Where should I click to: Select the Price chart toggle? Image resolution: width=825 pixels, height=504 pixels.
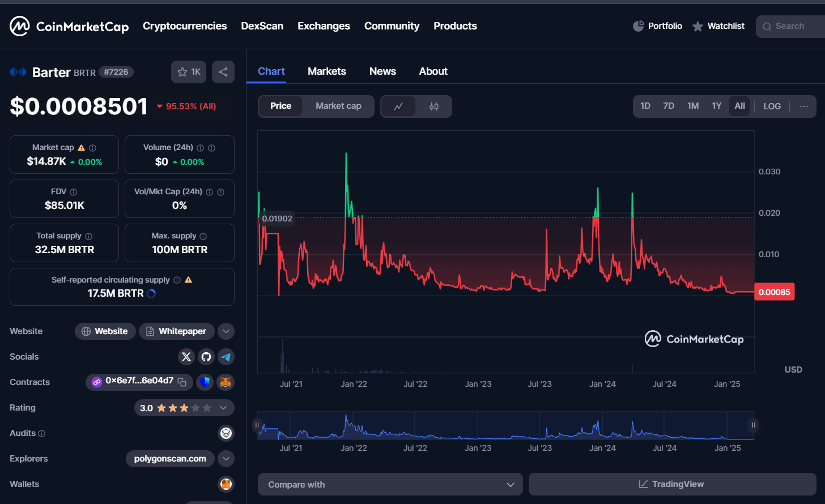[281, 106]
